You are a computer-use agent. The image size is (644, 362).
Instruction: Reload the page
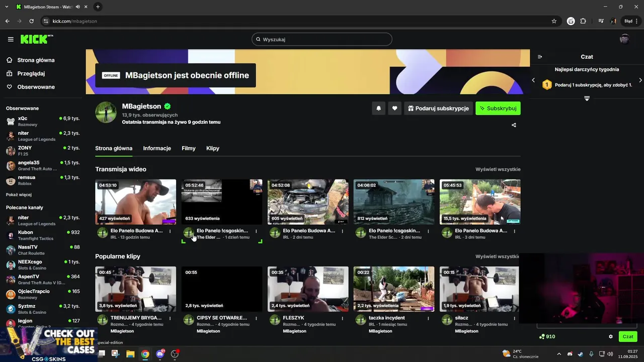[x=31, y=21]
